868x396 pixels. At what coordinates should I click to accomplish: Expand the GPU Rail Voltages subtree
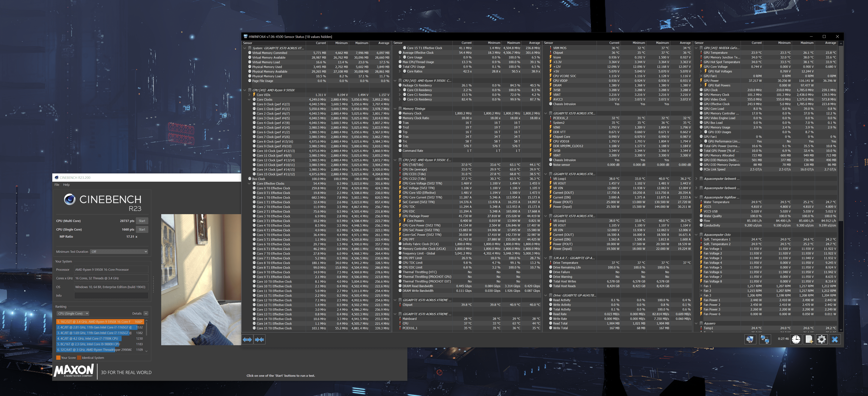(x=701, y=71)
